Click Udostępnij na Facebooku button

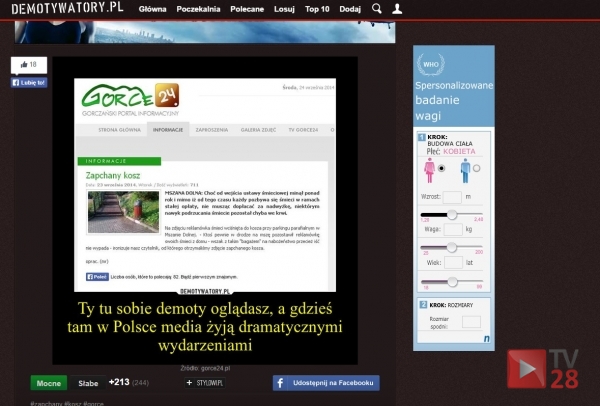pos(326,383)
